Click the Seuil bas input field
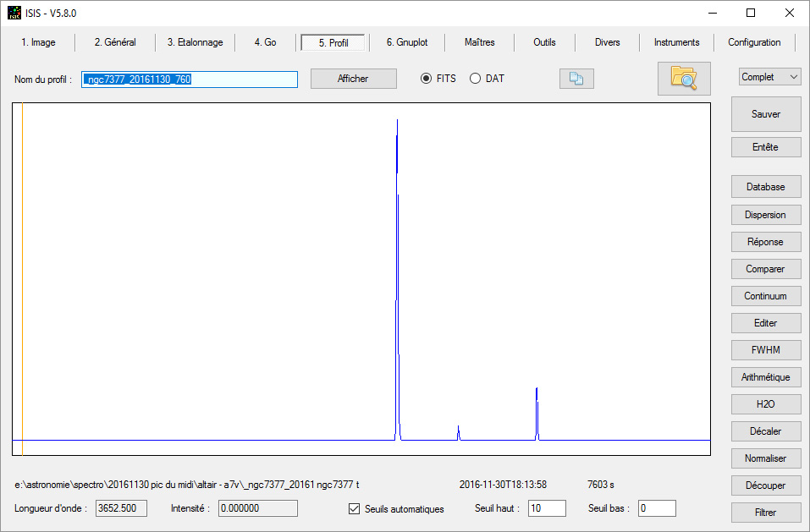 657,508
